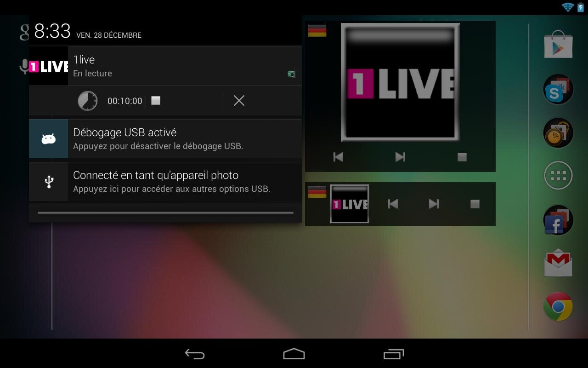Dismiss the 1live notification with the X

[239, 101]
